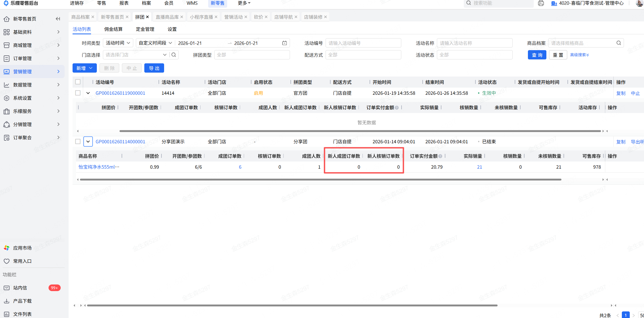
Task: Click the bottom horizontal page scrollbar
Action: 292,305
